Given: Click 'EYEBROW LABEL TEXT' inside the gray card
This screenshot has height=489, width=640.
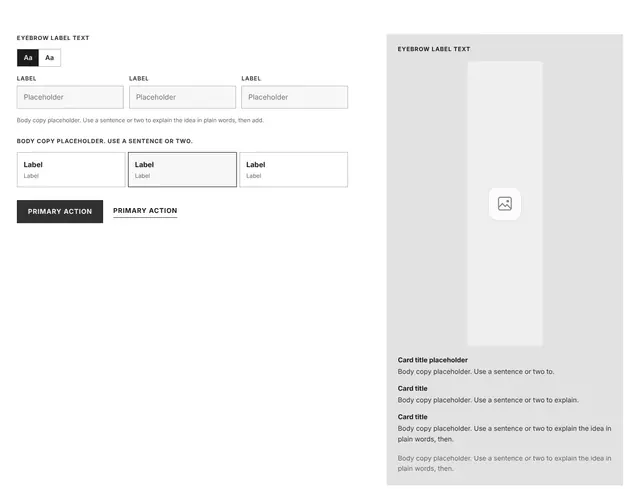Looking at the screenshot, I should pos(434,49).
